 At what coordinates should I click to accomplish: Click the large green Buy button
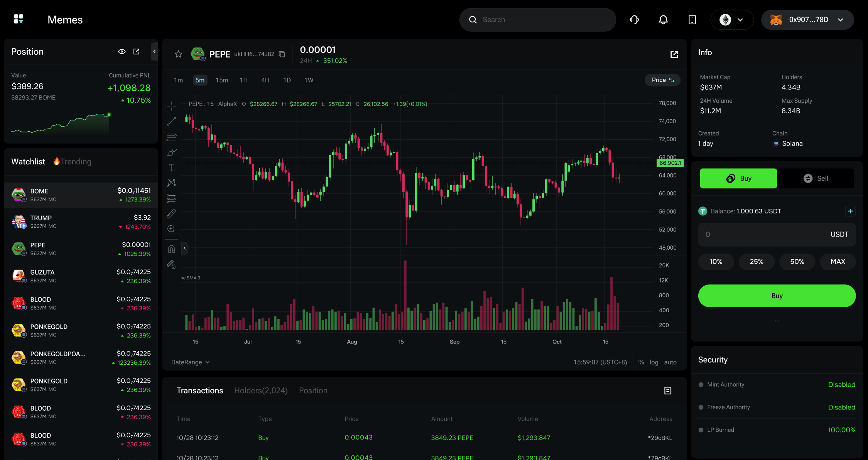coord(777,296)
